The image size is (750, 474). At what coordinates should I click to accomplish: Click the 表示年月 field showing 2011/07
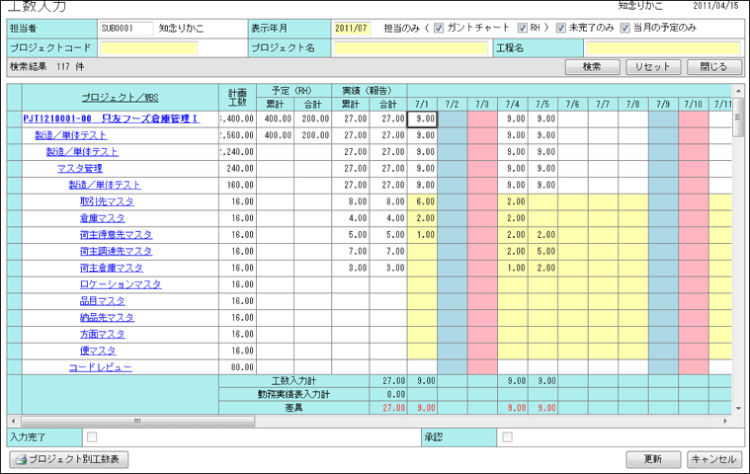tap(352, 27)
